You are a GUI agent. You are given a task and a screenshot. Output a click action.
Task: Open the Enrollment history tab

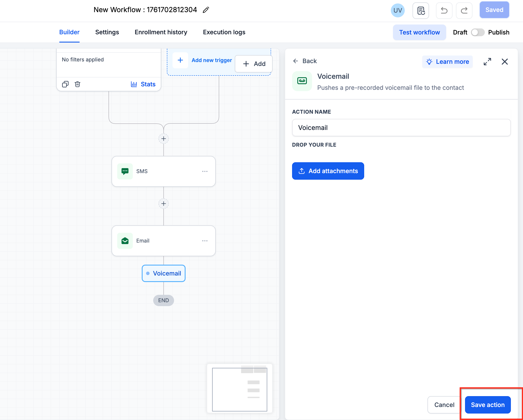click(161, 32)
